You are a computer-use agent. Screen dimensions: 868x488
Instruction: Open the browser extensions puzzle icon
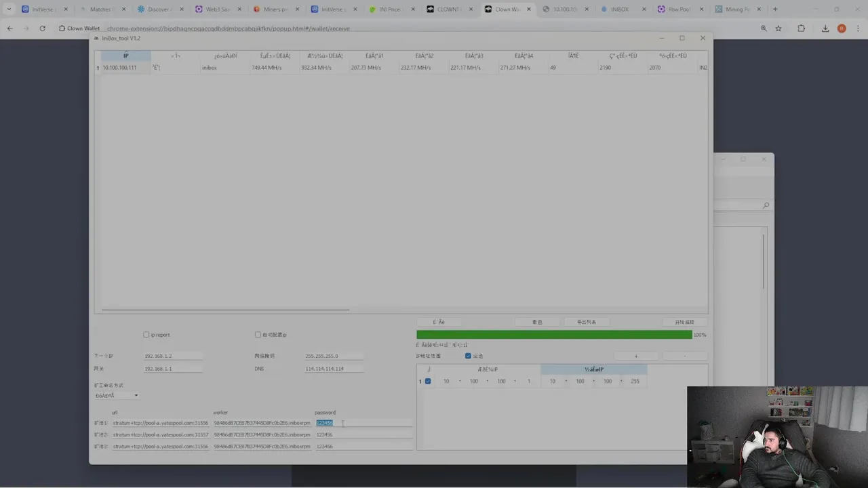click(x=802, y=28)
